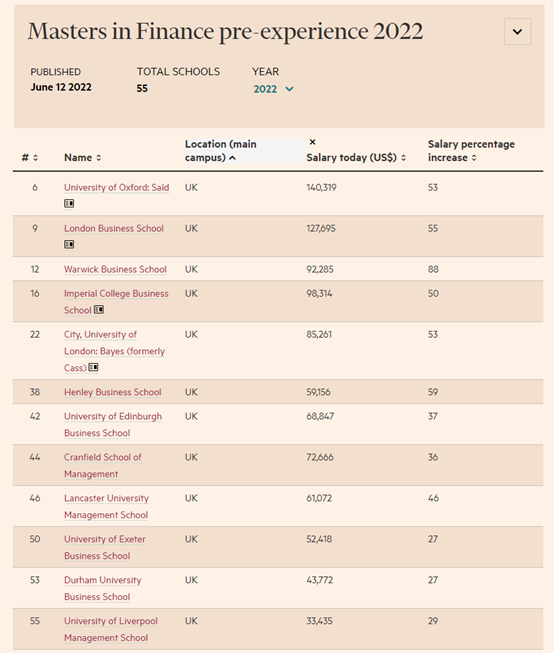Open University of Exeter Business School link
The height and width of the screenshot is (653, 554).
[105, 547]
